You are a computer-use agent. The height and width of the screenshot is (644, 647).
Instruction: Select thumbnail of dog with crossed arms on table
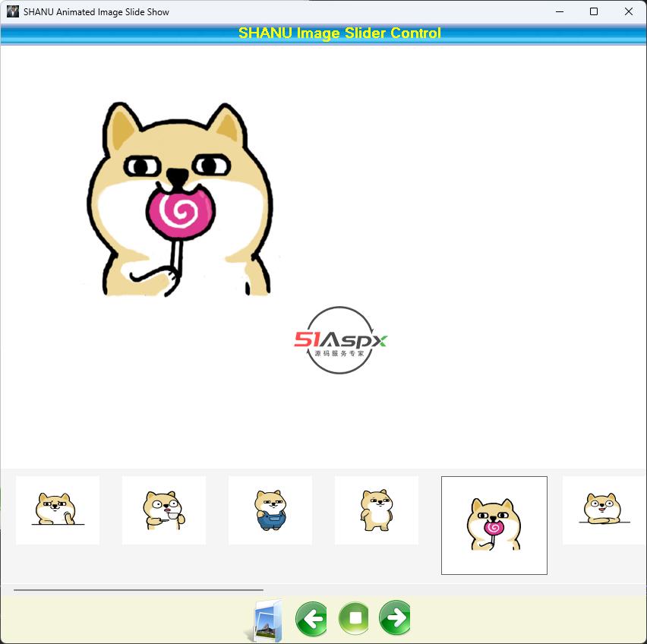coord(604,510)
